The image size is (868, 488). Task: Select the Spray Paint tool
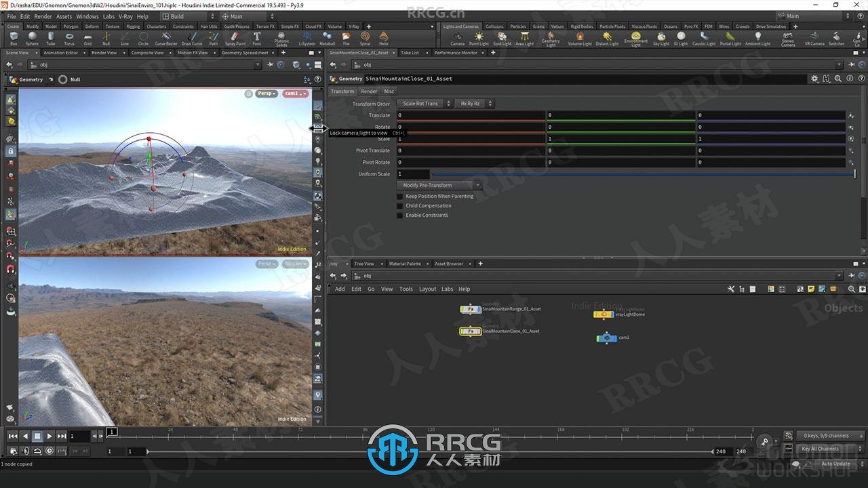coord(235,38)
